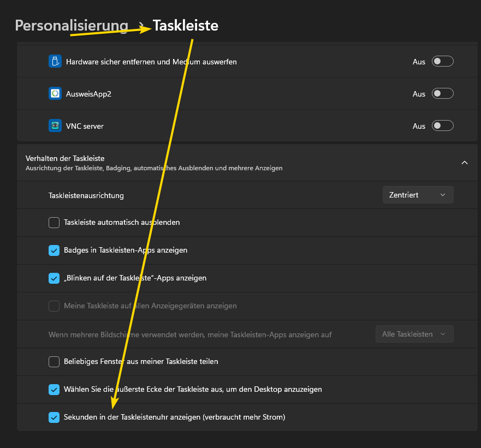Uncheck Sekunden in der Taskleistenuhr anzeigen
481x448 pixels.
click(54, 417)
